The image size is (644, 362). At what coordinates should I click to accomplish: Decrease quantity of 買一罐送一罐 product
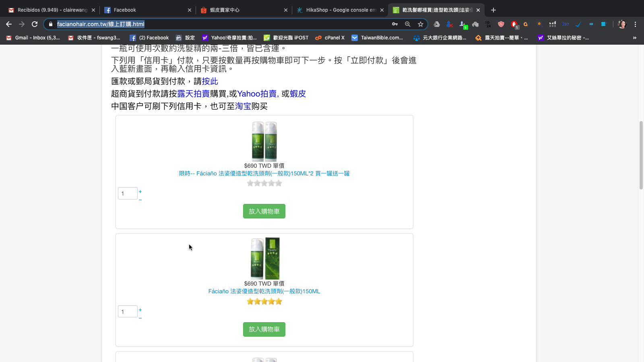pos(140,200)
